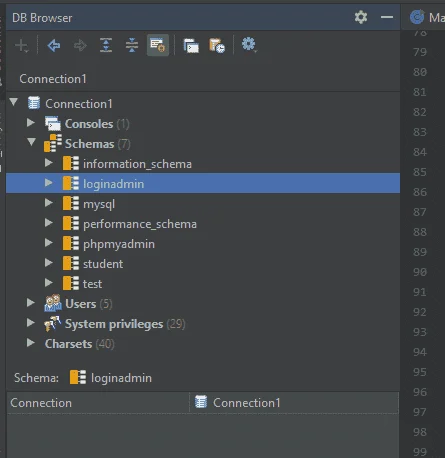Image resolution: width=445 pixels, height=458 pixels.
Task: Hide the DB Browser panel
Action: tap(387, 17)
